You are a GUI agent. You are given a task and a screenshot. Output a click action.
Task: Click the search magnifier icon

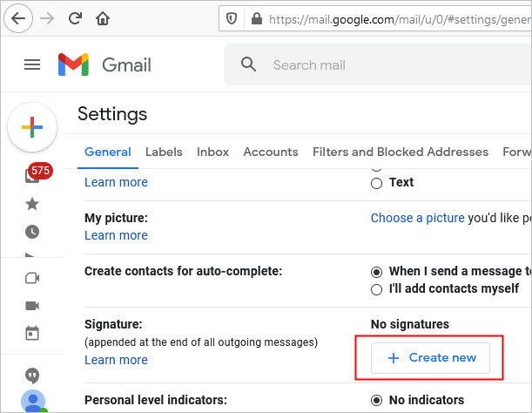click(249, 64)
